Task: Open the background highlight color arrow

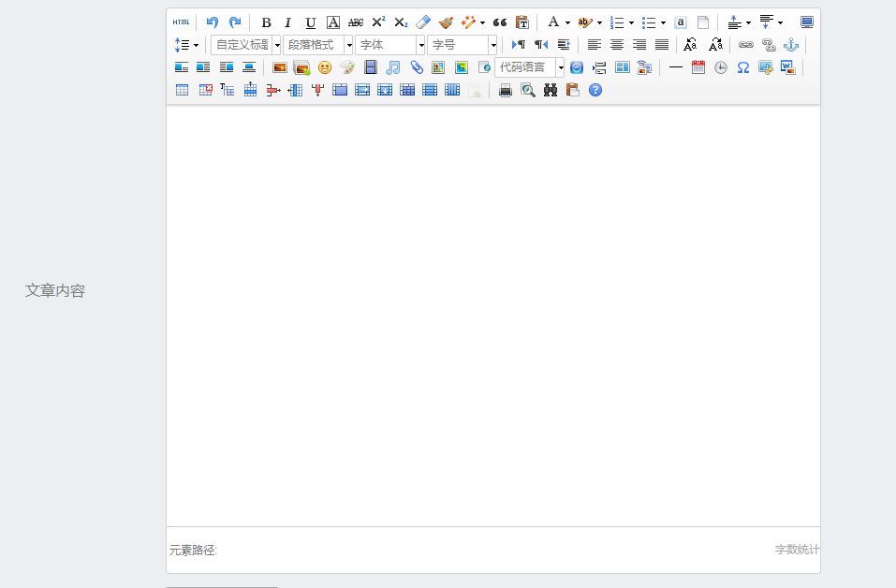Action: click(599, 22)
